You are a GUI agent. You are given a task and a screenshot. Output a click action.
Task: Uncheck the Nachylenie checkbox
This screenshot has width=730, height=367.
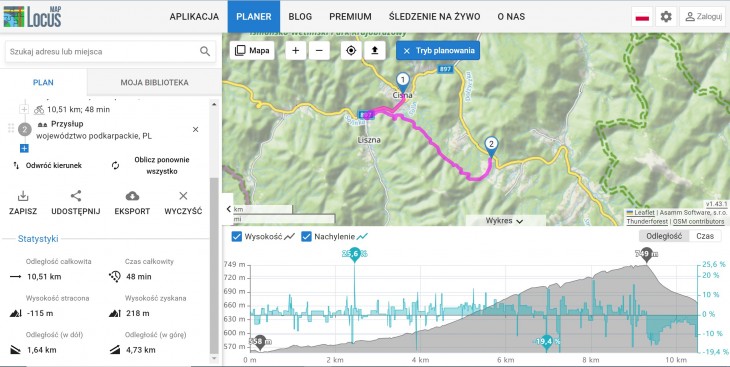point(306,237)
